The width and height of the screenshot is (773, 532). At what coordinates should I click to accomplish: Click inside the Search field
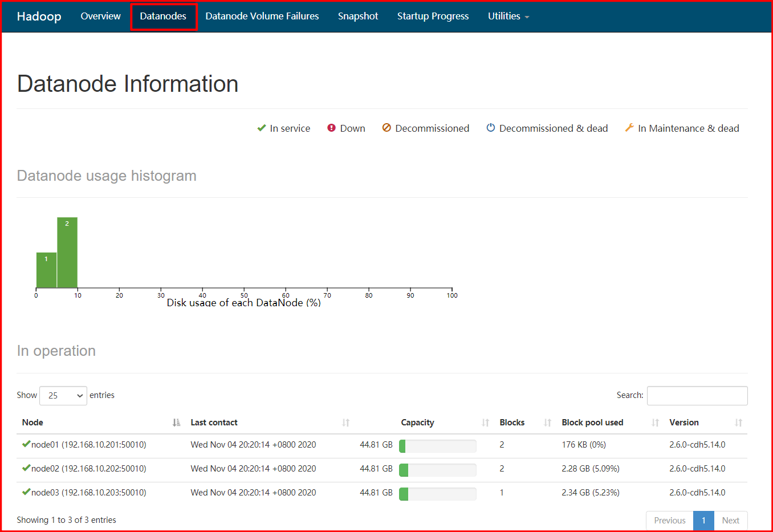click(697, 396)
